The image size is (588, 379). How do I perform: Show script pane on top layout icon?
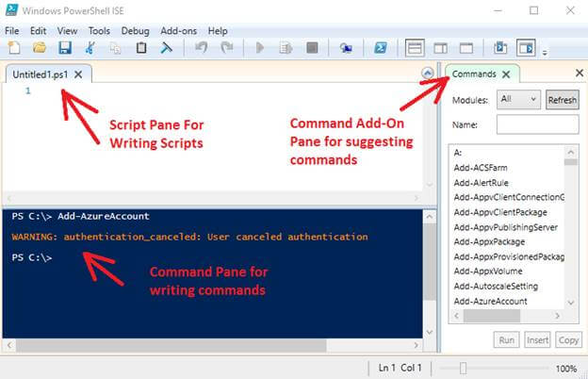[x=415, y=48]
